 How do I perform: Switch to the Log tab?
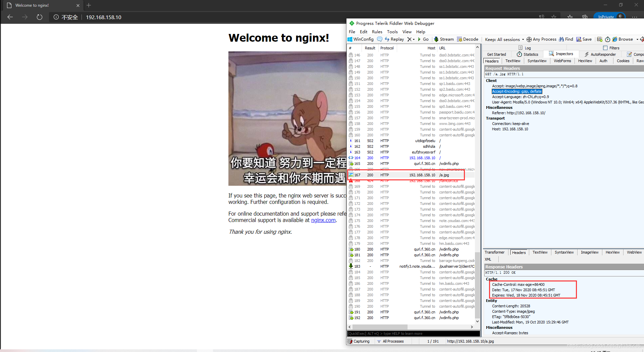525,48
